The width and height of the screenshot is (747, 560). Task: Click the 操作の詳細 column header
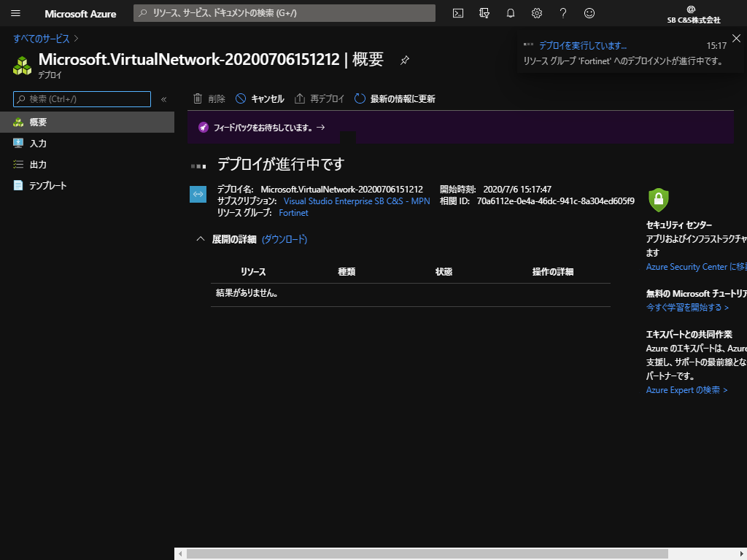point(553,271)
